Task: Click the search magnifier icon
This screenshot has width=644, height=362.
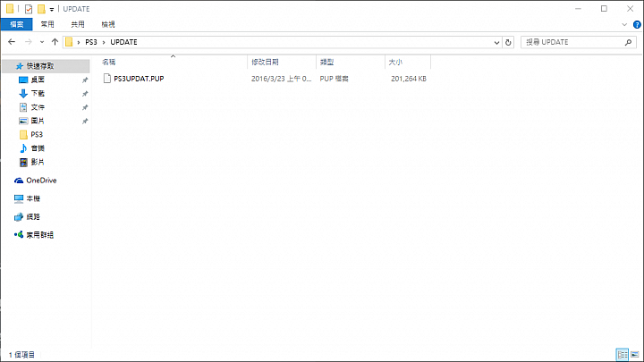Action: 628,42
